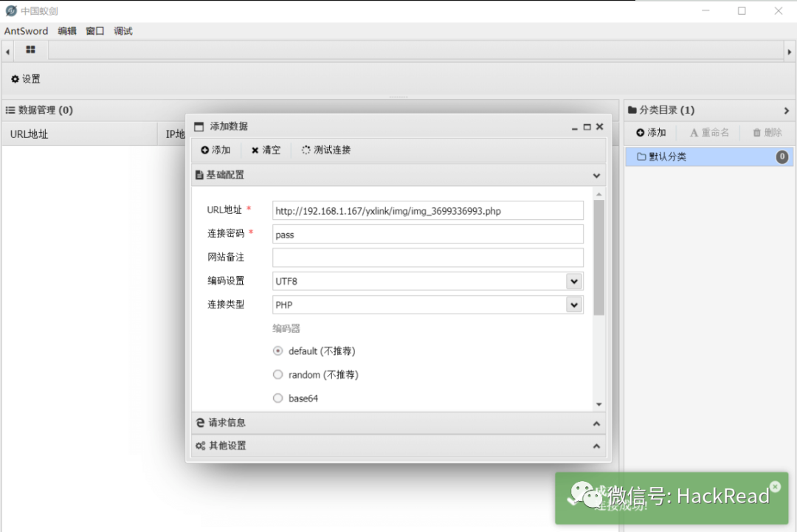797x532 pixels.
Task: Minimize the main AntSword window
Action: click(705, 10)
